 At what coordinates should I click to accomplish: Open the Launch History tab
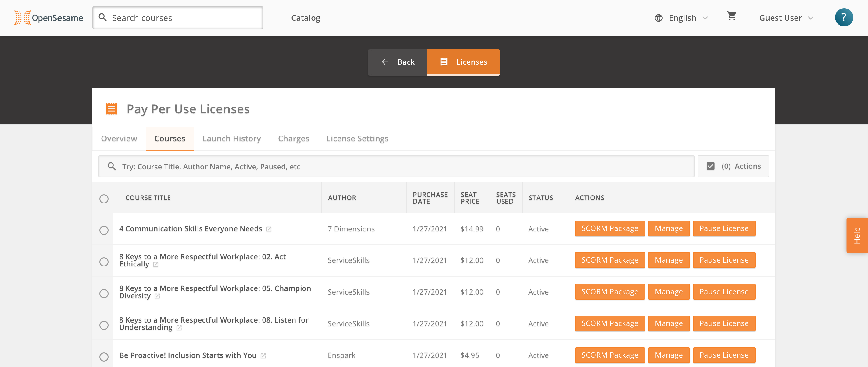coord(231,139)
